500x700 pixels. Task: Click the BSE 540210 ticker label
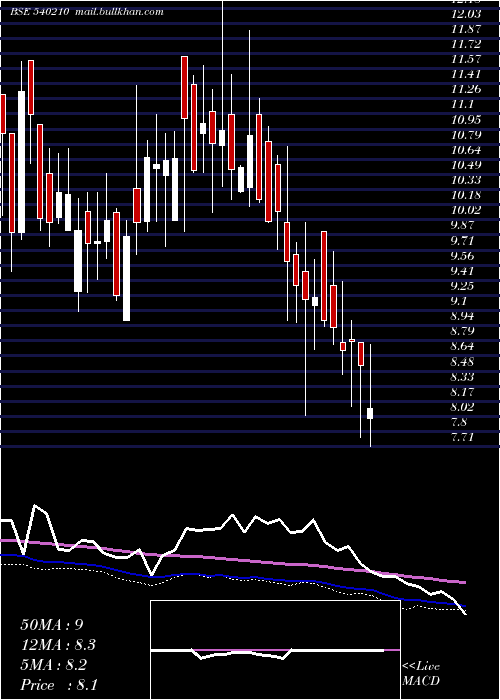40,12
